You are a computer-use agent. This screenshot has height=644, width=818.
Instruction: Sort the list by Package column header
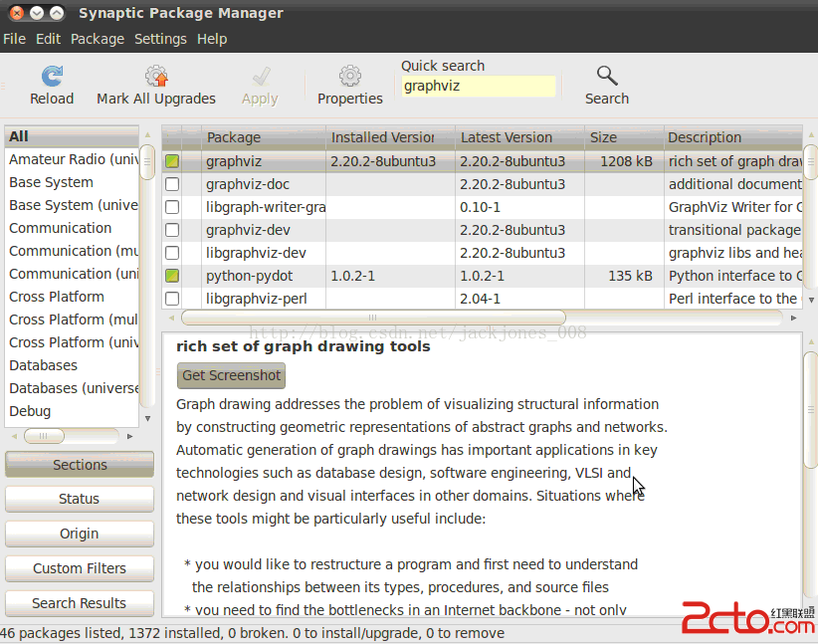(263, 137)
